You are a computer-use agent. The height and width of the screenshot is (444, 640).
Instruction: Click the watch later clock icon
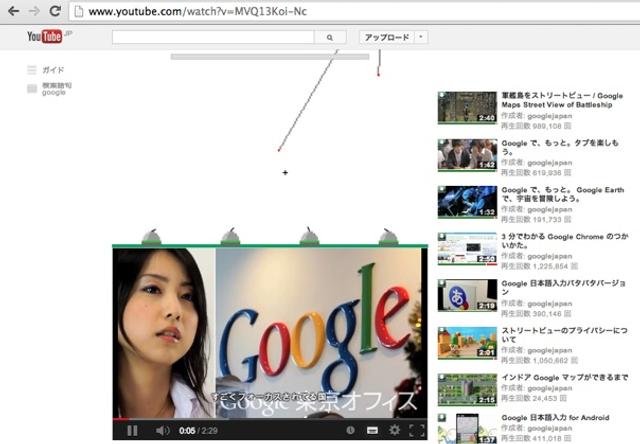pos(350,430)
